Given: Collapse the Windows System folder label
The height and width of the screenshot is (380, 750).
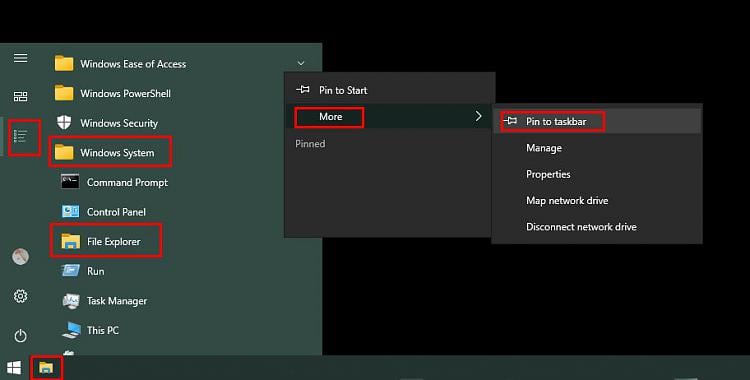Looking at the screenshot, I should (x=117, y=153).
